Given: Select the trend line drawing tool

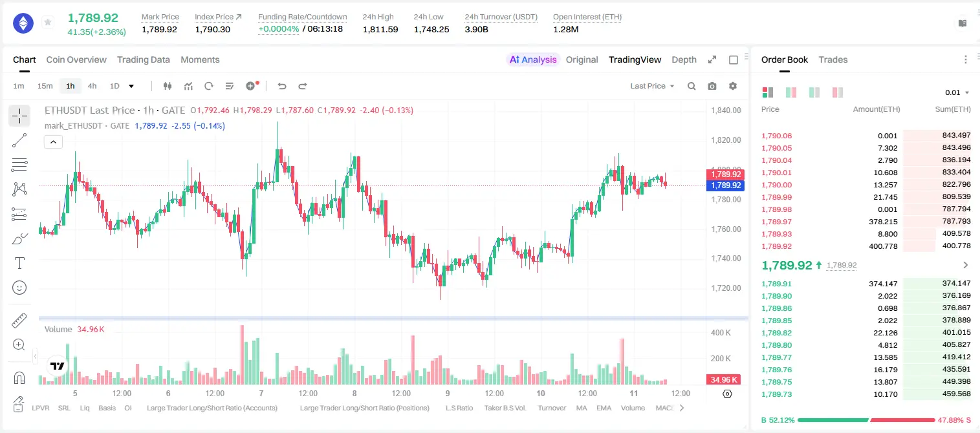Looking at the screenshot, I should point(19,140).
